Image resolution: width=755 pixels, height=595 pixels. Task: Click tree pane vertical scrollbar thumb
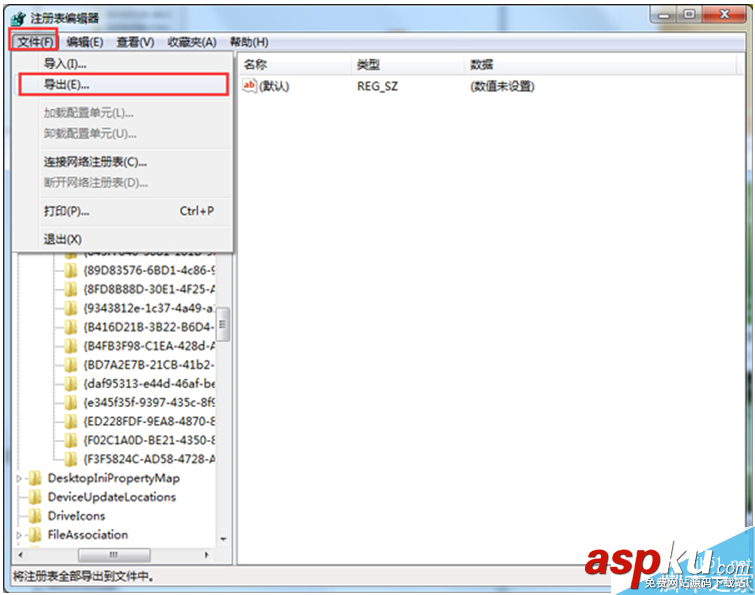point(222,324)
